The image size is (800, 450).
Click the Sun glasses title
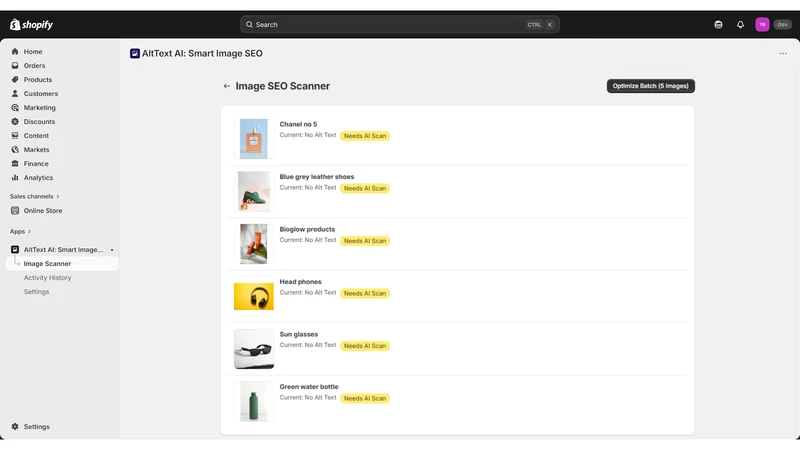pos(298,334)
